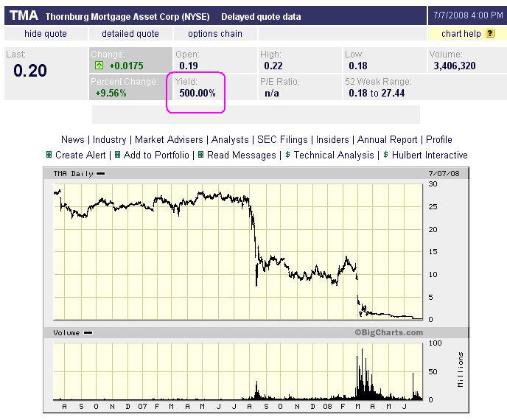The image size is (507, 420).
Task: Open the Market Advisers link
Action: [x=169, y=140]
